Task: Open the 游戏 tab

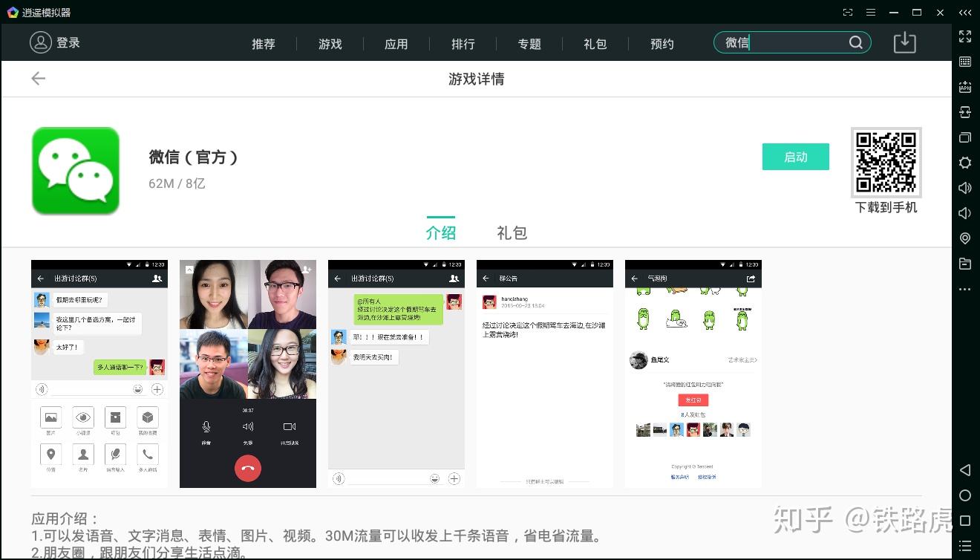Action: [x=330, y=44]
